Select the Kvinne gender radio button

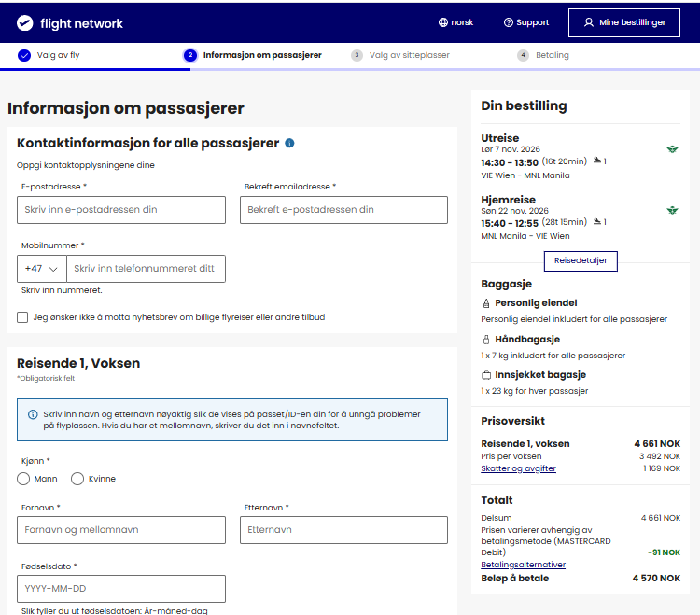coord(77,479)
